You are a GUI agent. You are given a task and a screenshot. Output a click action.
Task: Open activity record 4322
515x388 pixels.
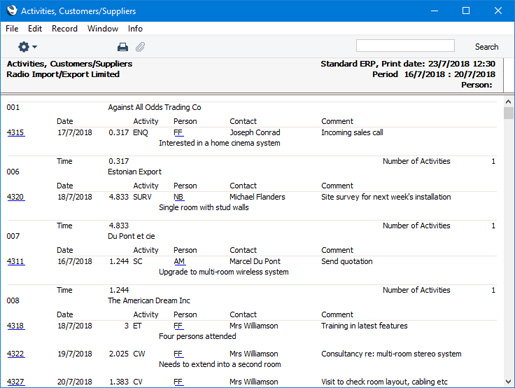[x=16, y=354]
